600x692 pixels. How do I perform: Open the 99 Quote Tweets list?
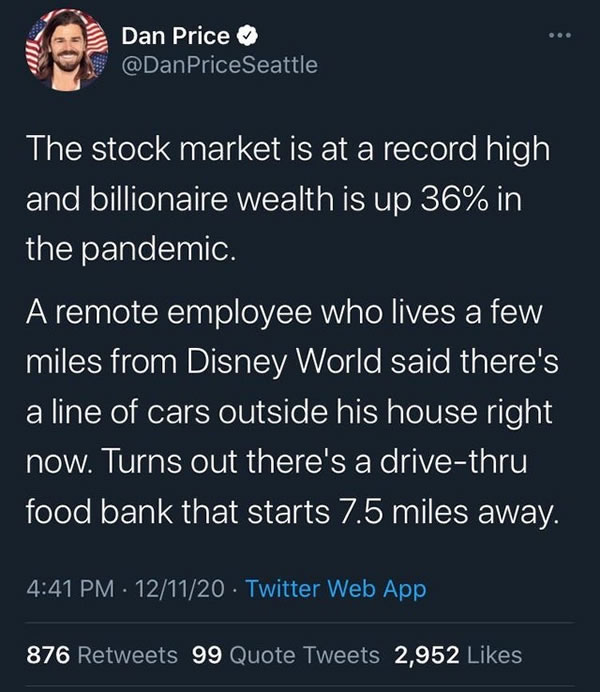click(x=285, y=655)
